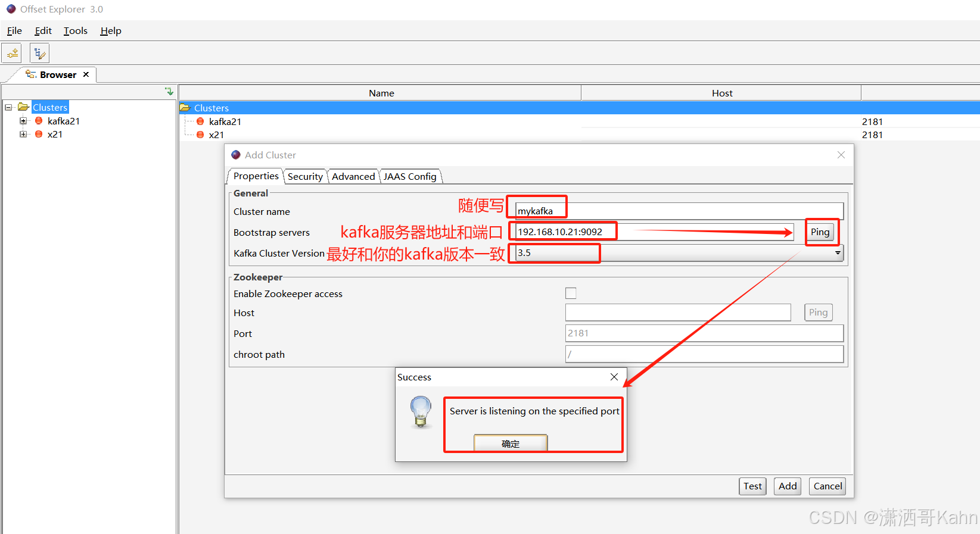Click the Browser tab tree icon
Viewport: 980px width, 534px height.
click(31, 74)
